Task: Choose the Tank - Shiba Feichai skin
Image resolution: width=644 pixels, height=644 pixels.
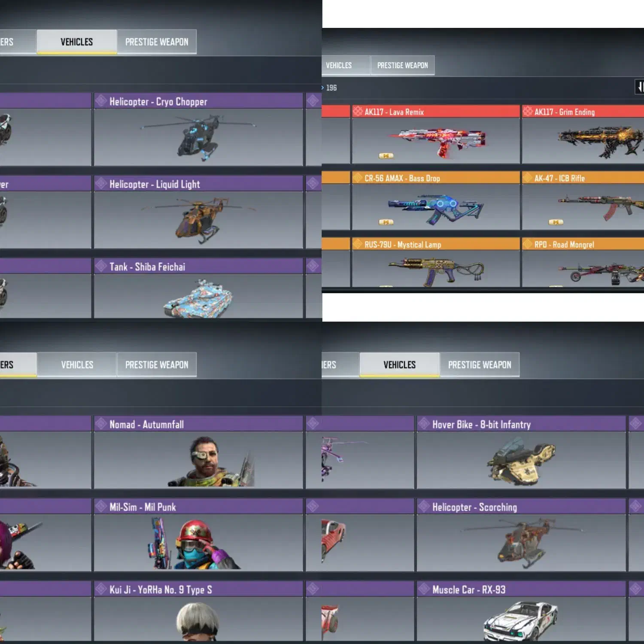Action: (198, 288)
